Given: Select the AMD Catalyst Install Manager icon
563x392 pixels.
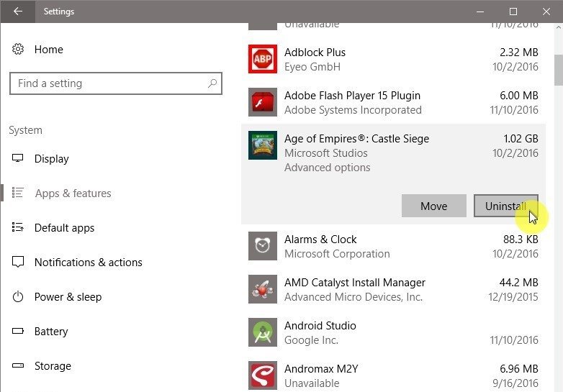Looking at the screenshot, I should pyautogui.click(x=263, y=289).
